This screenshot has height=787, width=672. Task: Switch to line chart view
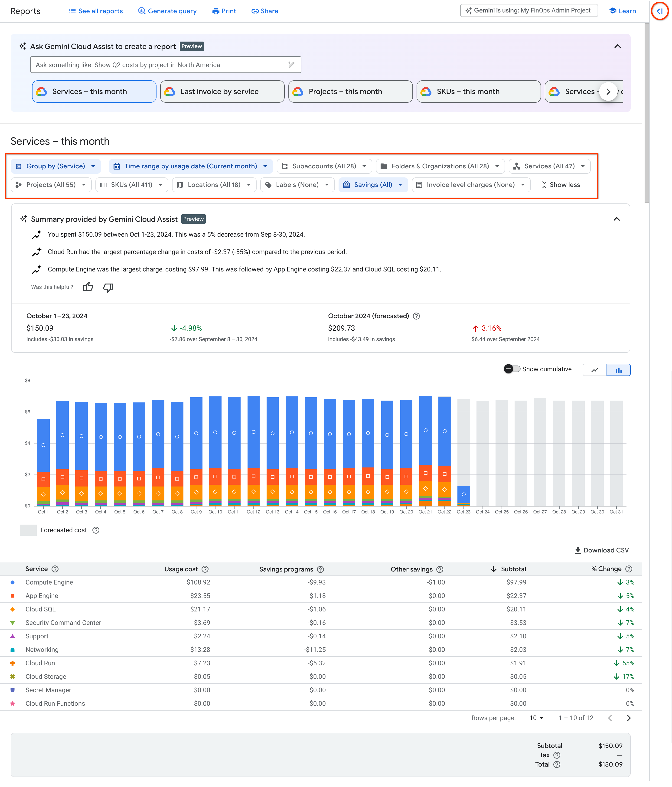click(594, 370)
